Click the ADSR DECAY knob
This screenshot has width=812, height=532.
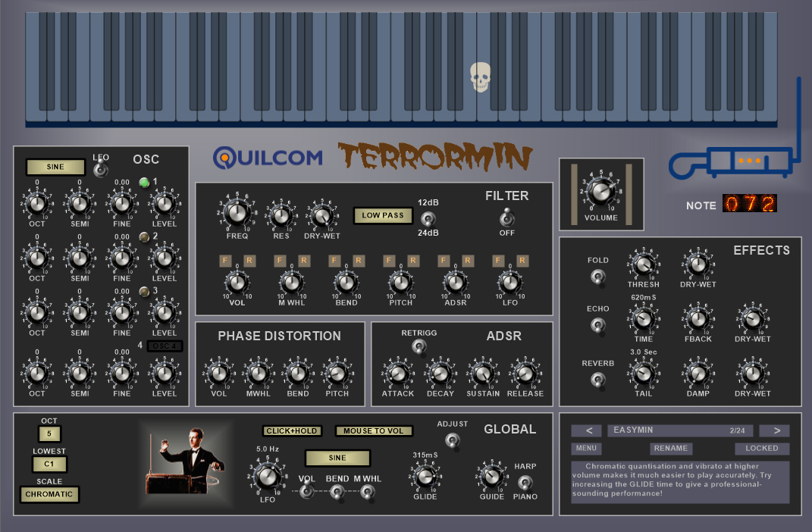[440, 373]
